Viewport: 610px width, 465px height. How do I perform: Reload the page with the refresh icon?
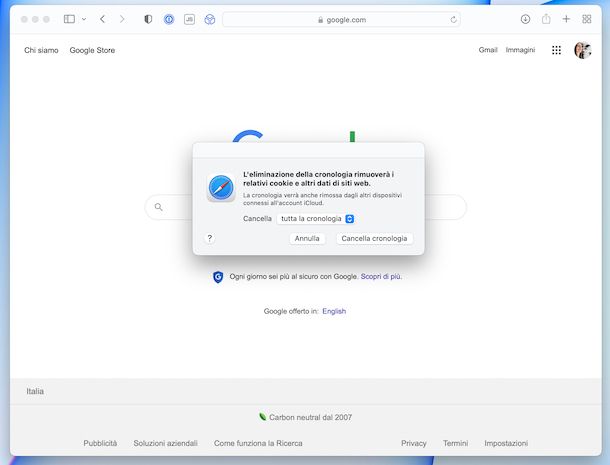tap(453, 19)
